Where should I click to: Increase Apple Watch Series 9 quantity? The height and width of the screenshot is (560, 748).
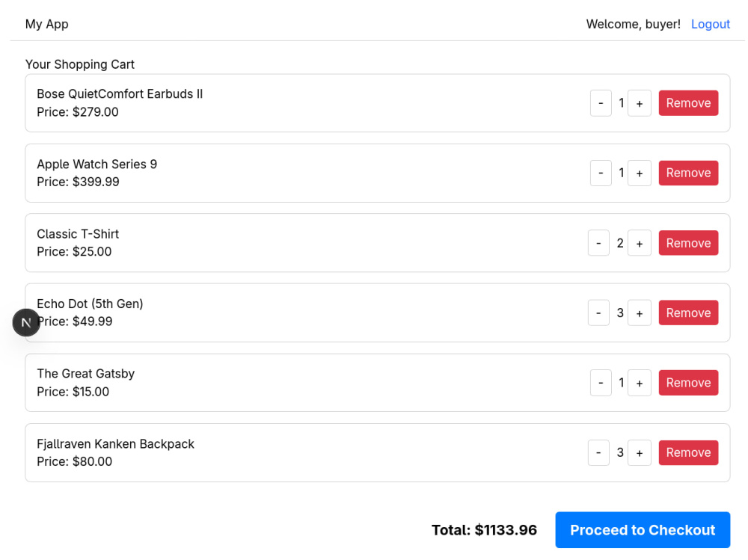(640, 173)
